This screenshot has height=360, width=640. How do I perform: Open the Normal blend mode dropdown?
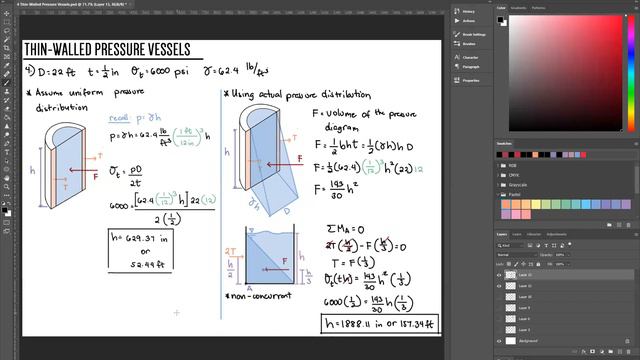coord(516,255)
